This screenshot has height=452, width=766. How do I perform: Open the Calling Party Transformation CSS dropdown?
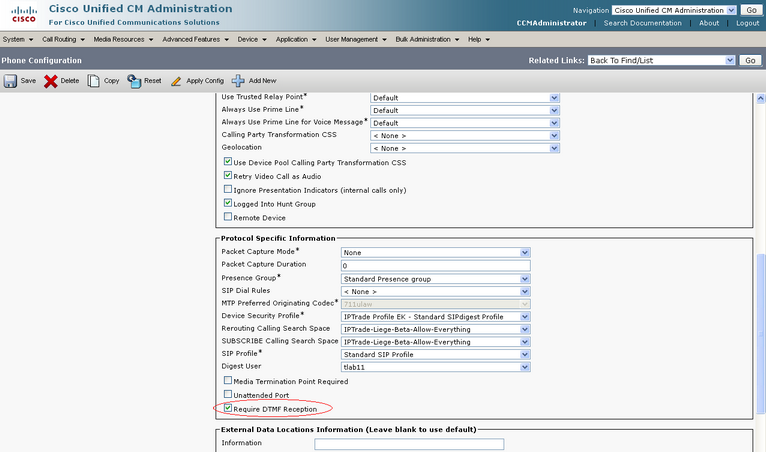pyautogui.click(x=465, y=135)
